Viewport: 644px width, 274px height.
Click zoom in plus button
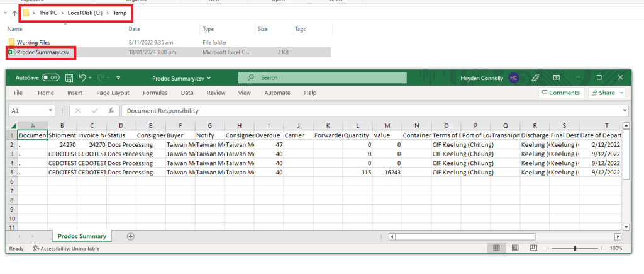[602, 248]
